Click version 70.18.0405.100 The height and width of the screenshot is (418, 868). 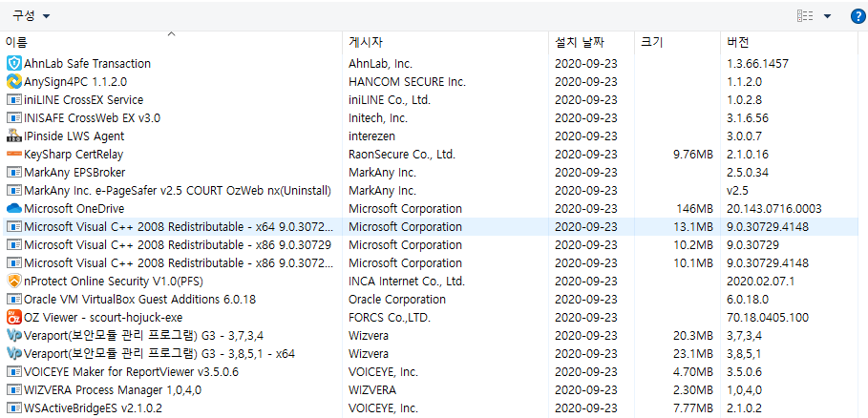[767, 318]
